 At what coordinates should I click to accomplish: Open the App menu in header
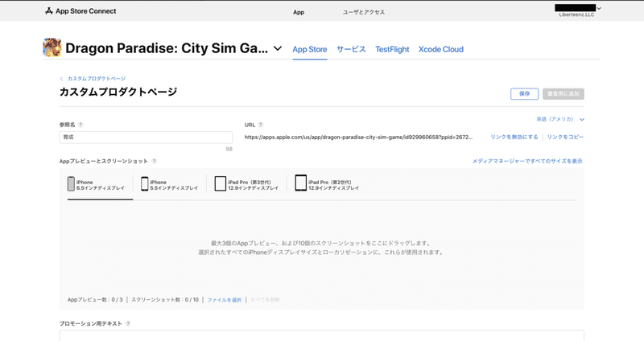(299, 12)
